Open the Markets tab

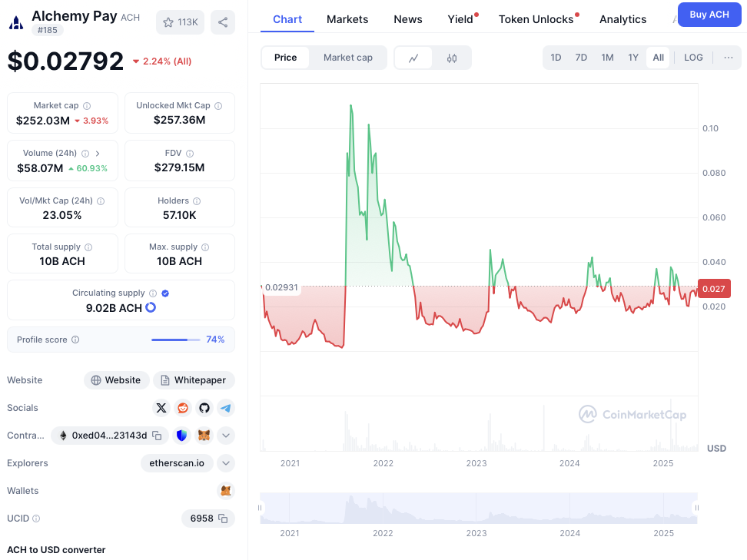pos(347,19)
